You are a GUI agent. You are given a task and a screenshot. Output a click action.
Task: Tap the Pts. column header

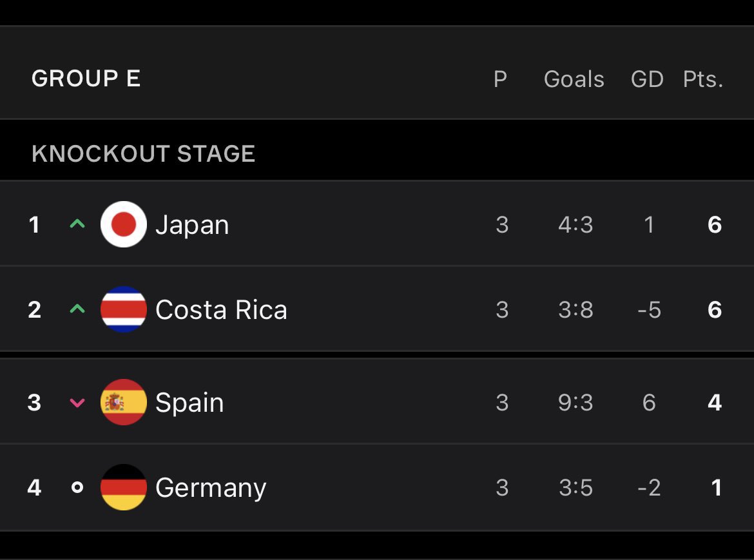(x=703, y=79)
